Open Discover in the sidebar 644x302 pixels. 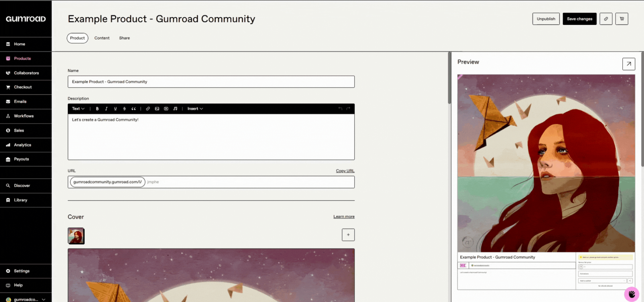26,186
